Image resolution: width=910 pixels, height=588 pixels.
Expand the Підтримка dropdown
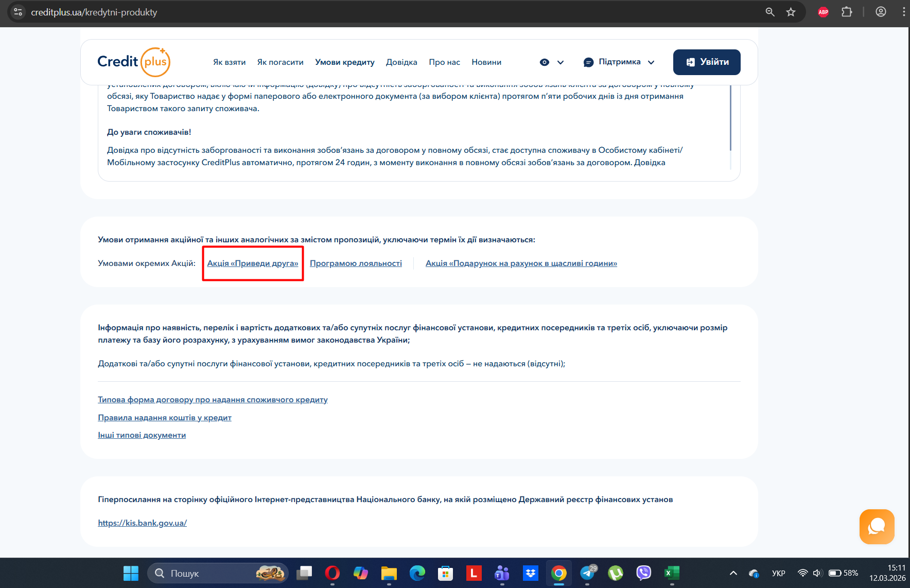619,62
